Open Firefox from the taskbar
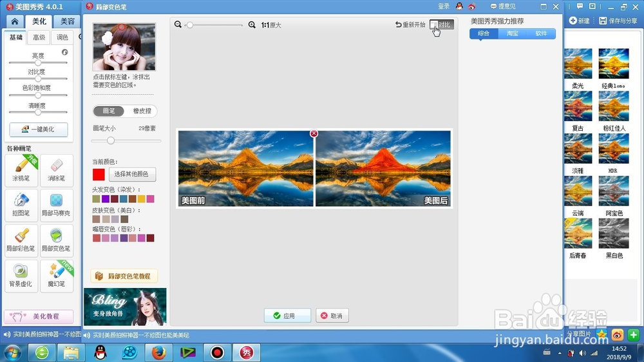Image resolution: width=644 pixels, height=362 pixels. [x=158, y=352]
